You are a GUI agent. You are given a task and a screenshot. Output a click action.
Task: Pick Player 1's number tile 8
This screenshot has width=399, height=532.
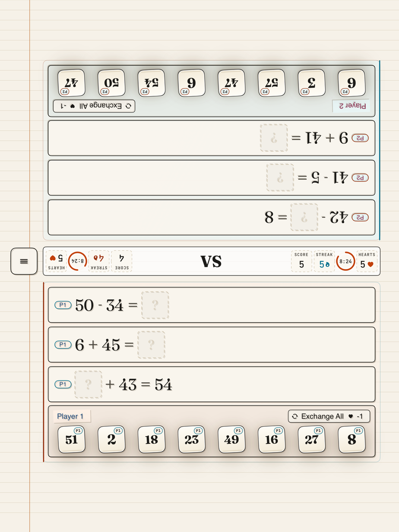(351, 440)
